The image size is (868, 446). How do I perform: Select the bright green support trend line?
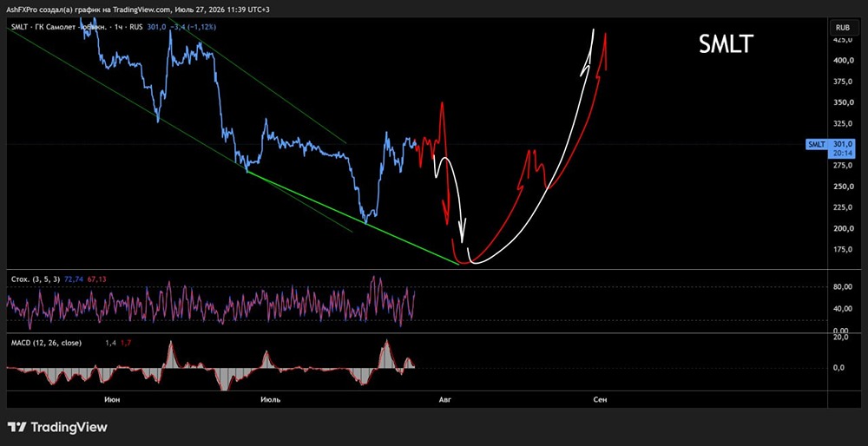pos(352,218)
